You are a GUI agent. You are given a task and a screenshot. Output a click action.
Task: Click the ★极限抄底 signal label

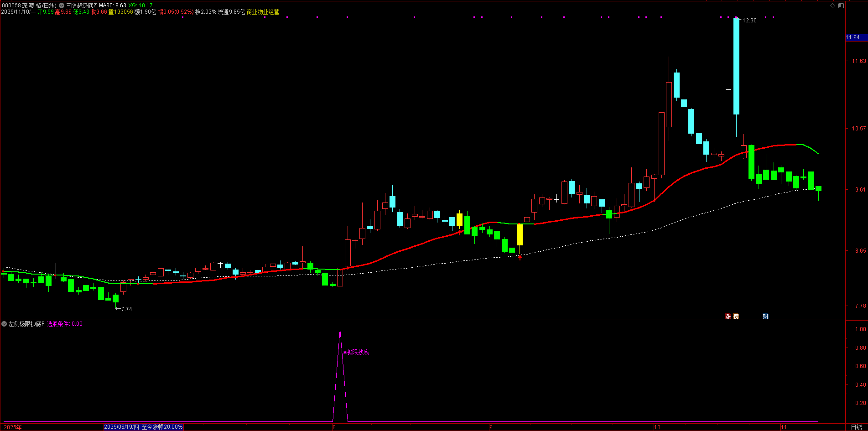click(x=356, y=352)
